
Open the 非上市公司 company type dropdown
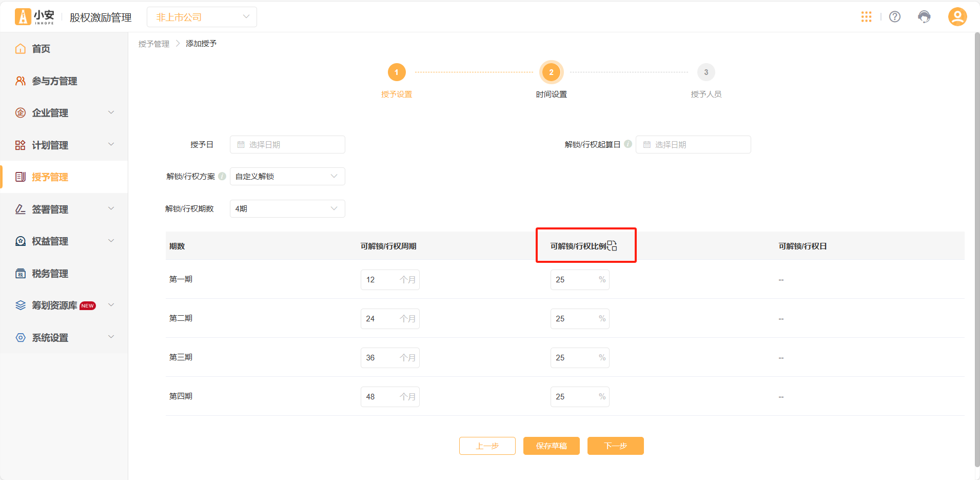coord(202,17)
